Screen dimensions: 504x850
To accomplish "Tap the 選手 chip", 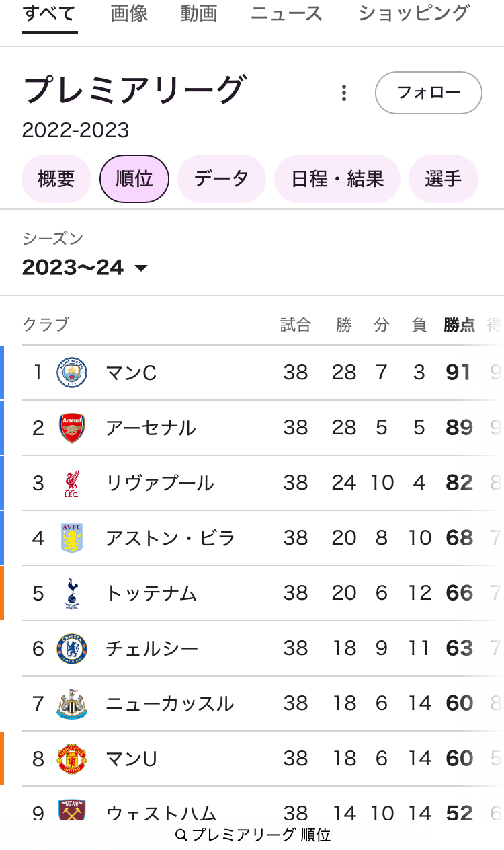I will point(444,179).
